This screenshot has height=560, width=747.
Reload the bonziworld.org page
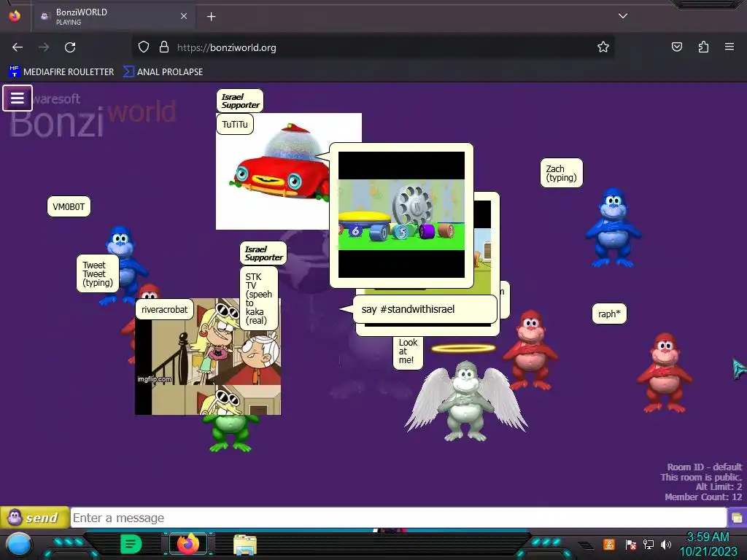70,47
